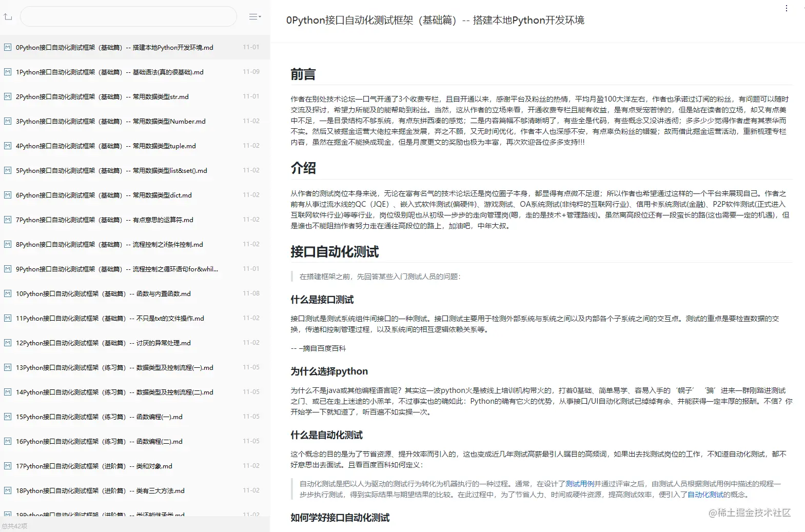The height and width of the screenshot is (532, 805).
Task: Click the 为什么选择python subheading
Action: [329, 371]
